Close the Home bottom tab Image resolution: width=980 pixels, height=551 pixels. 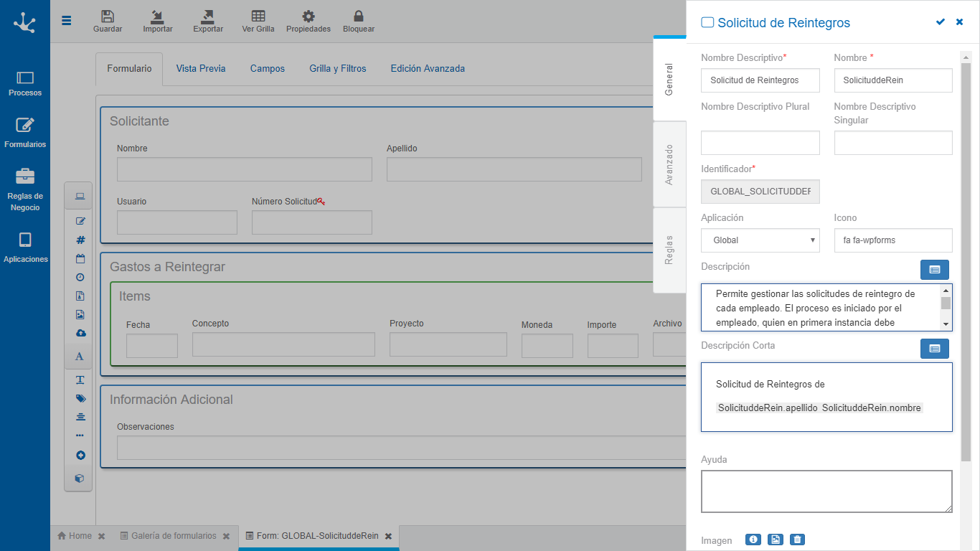click(x=102, y=537)
